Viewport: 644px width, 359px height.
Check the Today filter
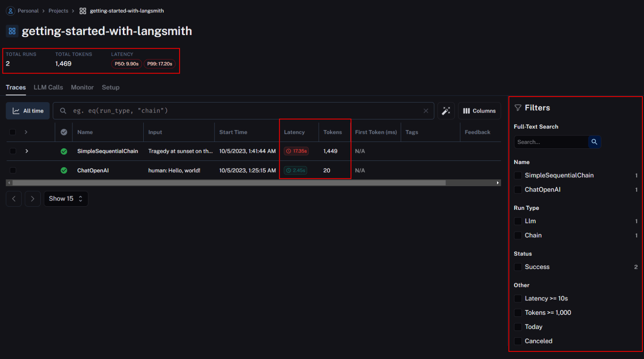(x=518, y=327)
